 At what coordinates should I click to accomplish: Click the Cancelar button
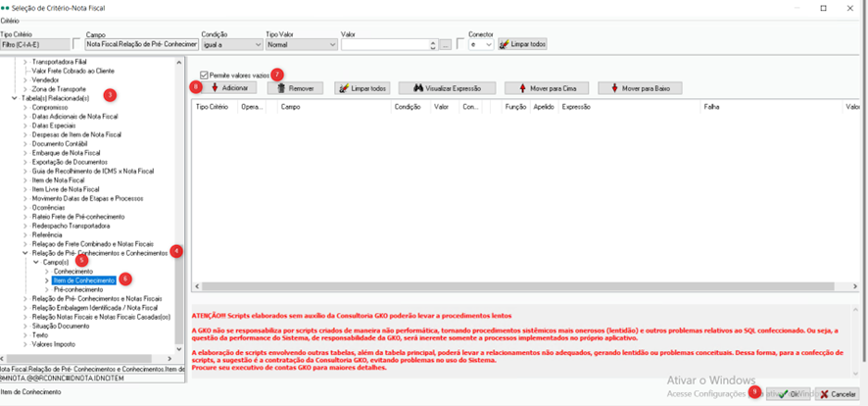(837, 394)
